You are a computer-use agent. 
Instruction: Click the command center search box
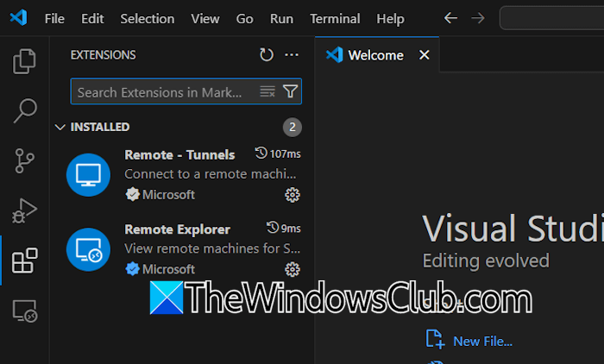coord(551,18)
